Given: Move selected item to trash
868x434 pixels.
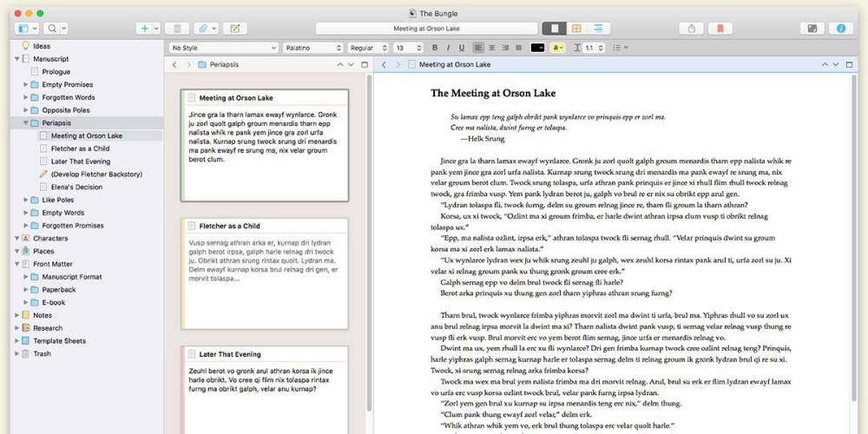Looking at the screenshot, I should pyautogui.click(x=177, y=29).
